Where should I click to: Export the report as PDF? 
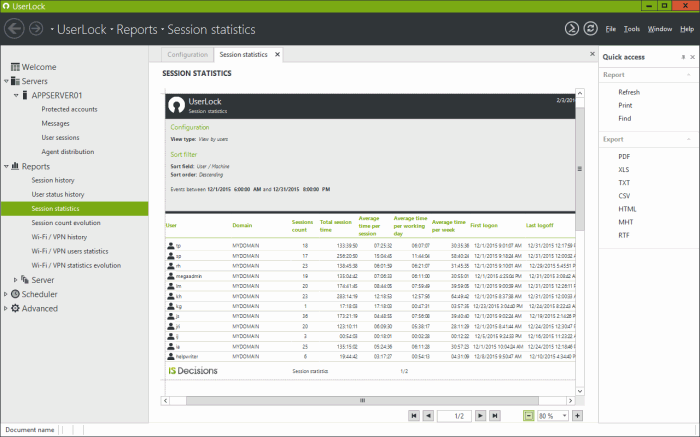(624, 157)
